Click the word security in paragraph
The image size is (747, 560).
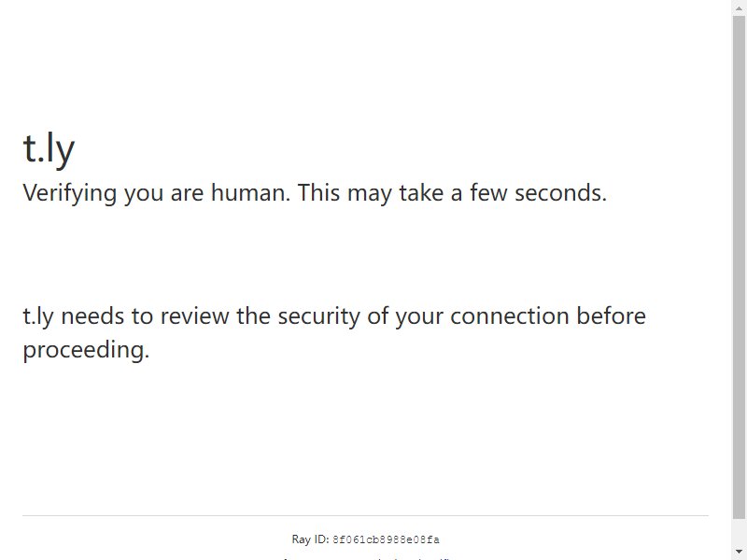pos(318,317)
